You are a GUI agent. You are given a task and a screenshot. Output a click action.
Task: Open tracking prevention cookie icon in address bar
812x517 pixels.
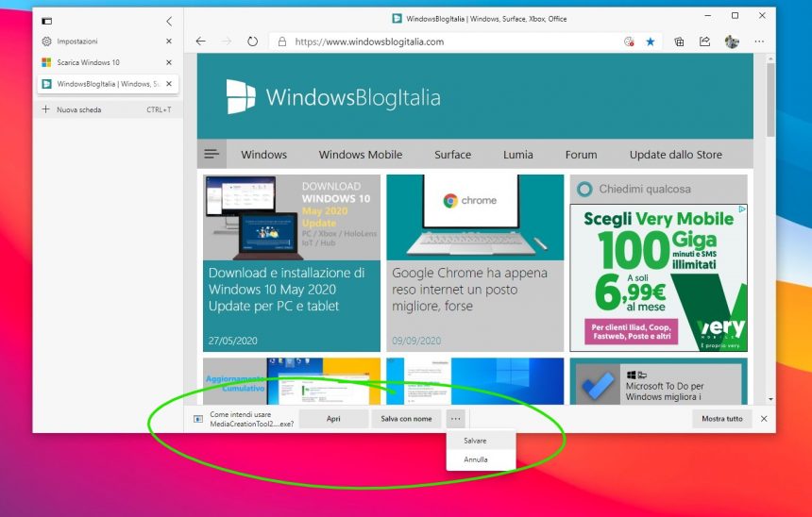pyautogui.click(x=629, y=42)
